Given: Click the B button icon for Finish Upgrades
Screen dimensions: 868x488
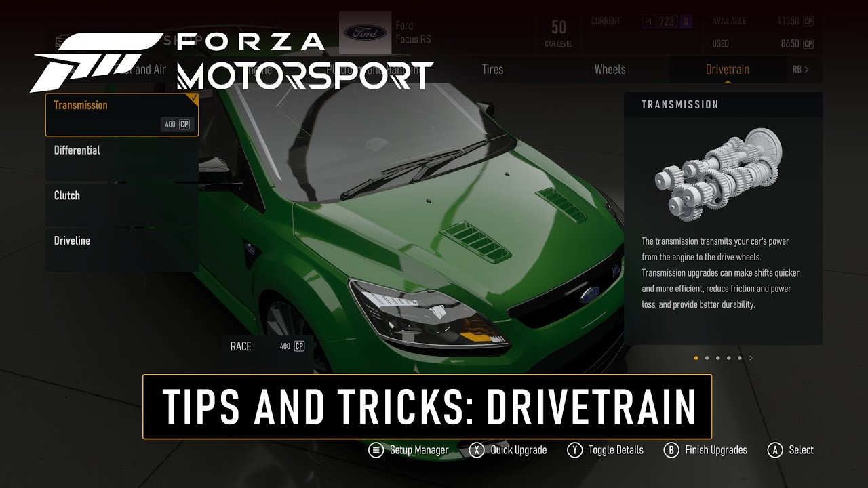Looking at the screenshot, I should click(671, 450).
